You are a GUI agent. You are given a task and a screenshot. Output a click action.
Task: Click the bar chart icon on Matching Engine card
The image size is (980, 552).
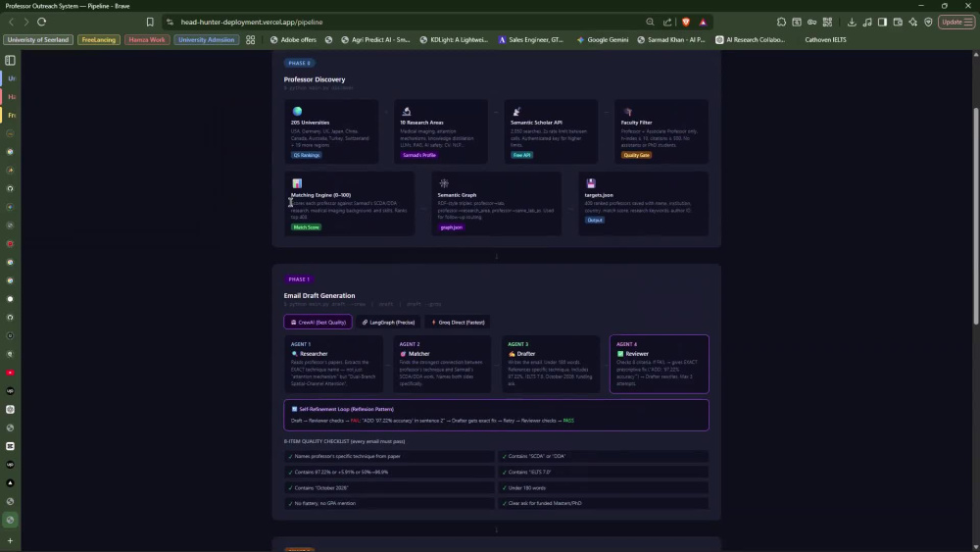tap(297, 183)
